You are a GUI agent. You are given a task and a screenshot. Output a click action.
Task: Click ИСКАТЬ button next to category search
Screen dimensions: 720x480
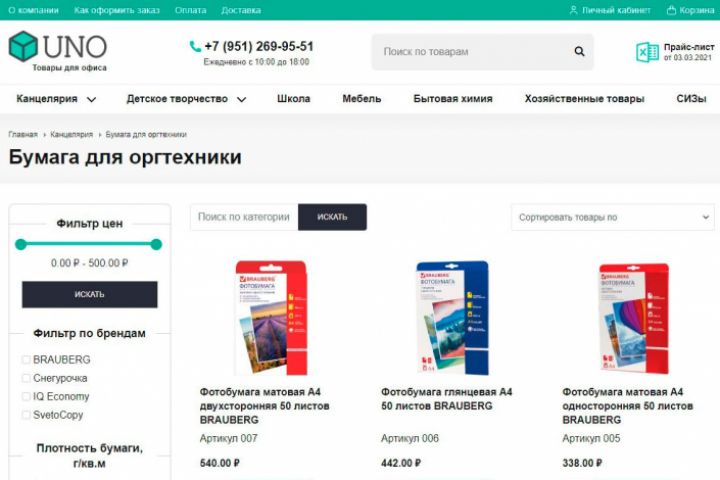[332, 217]
